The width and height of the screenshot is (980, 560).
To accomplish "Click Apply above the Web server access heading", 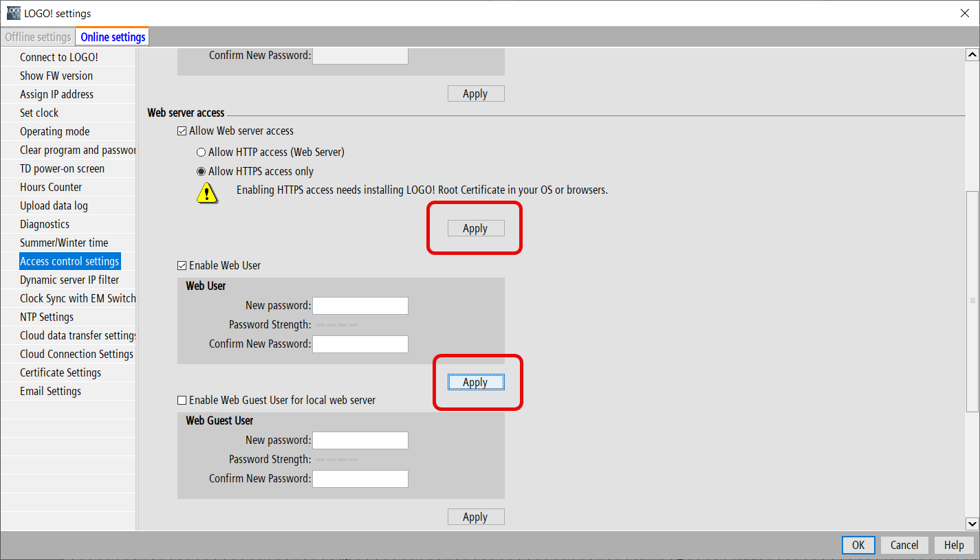I will pos(476,93).
